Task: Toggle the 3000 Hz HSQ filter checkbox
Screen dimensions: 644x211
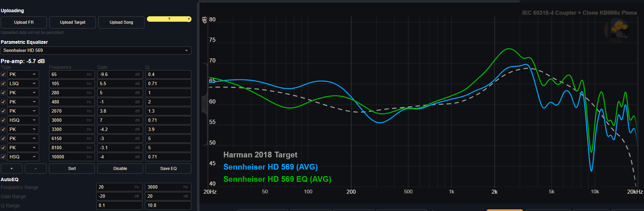Action: pos(3,120)
